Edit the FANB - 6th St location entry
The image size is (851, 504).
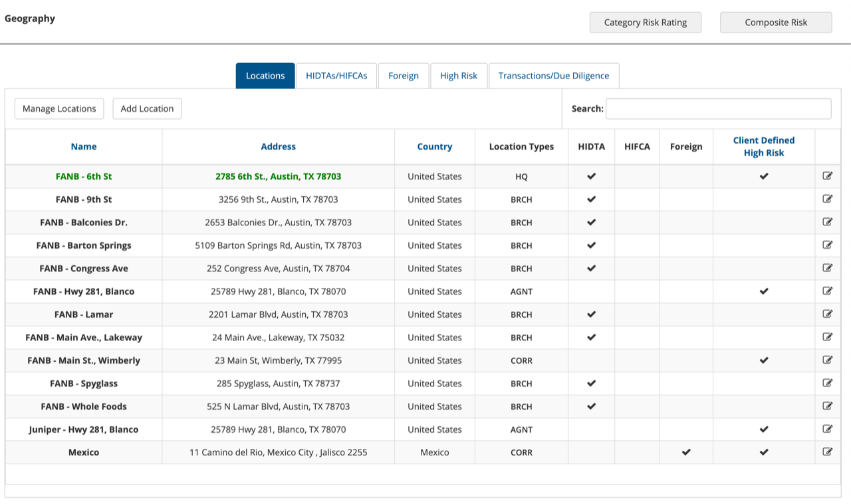point(828,176)
